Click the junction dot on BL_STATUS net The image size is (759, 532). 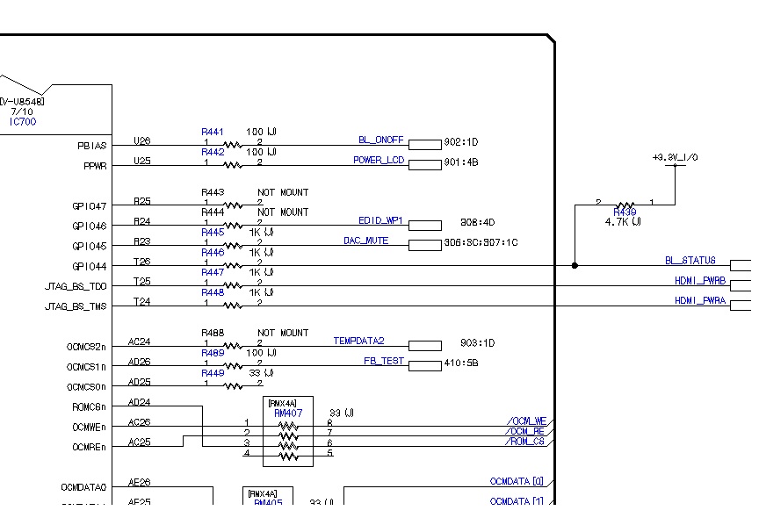click(x=575, y=265)
